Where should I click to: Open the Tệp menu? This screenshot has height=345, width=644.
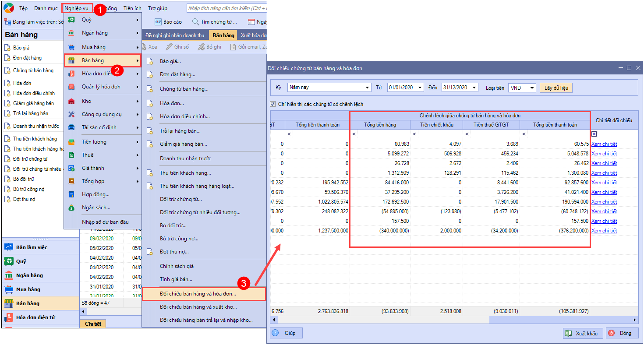(23, 8)
